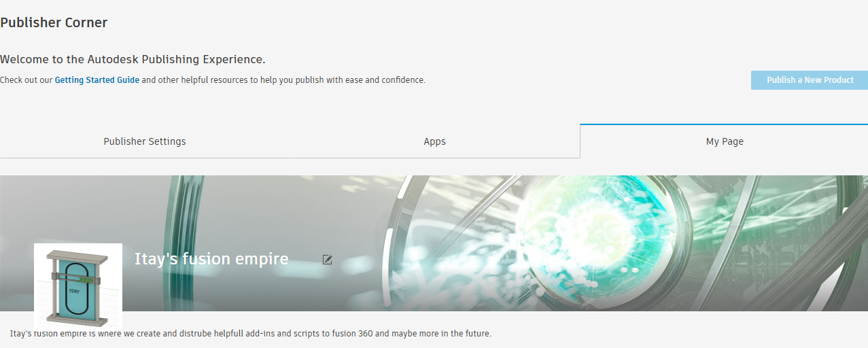Click the Itay's fusion empire title text
Screen dimensions: 868x348
coord(211,259)
